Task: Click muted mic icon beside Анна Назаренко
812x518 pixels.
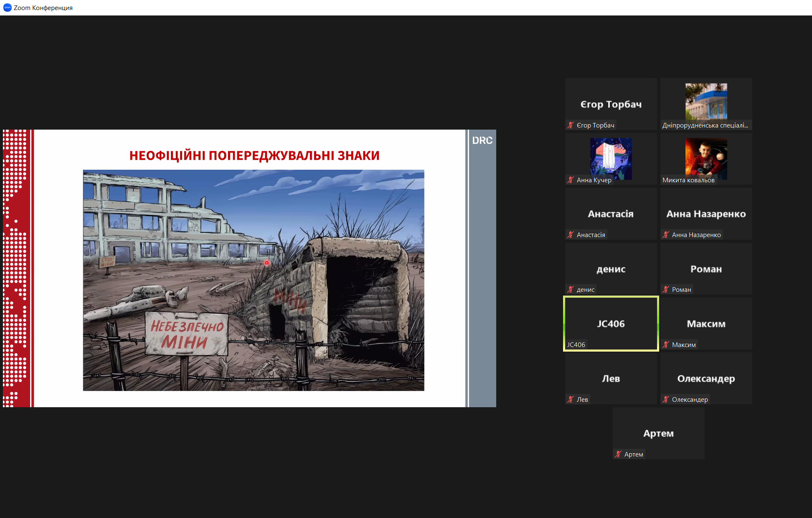Action: (666, 235)
